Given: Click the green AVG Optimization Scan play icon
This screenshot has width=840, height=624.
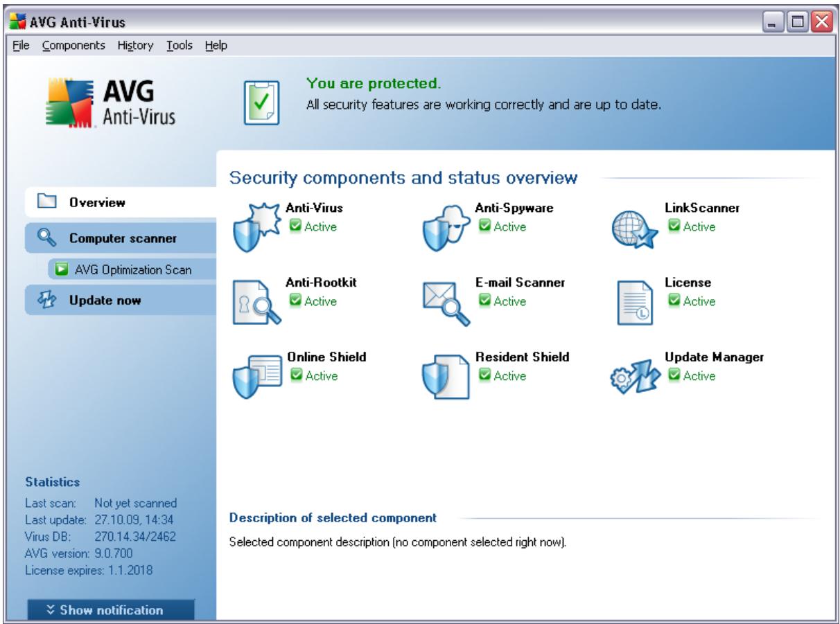Looking at the screenshot, I should point(61,269).
